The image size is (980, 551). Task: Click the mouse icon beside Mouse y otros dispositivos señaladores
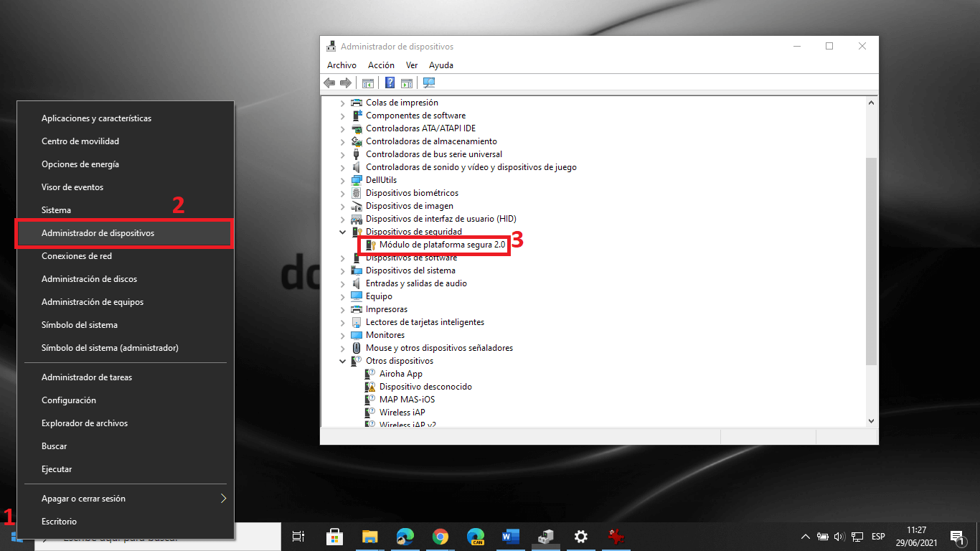(x=357, y=348)
